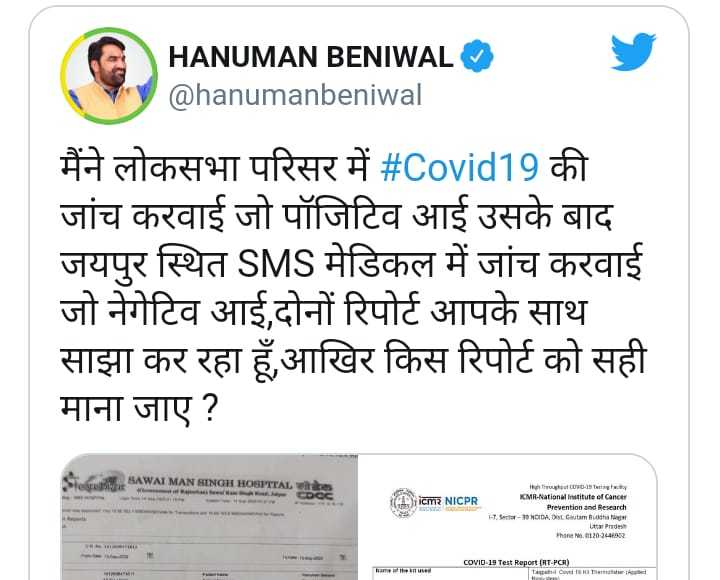Click the SAWAI MAN SINGH HOSPITAL heading text

pyautogui.click(x=209, y=483)
